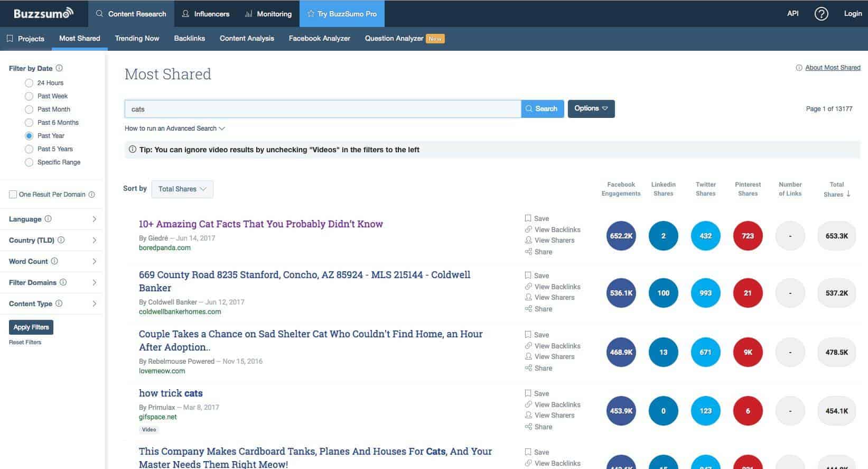Screen dimensions: 868x469
Task: Click the Reset Filters link
Action: click(x=25, y=342)
